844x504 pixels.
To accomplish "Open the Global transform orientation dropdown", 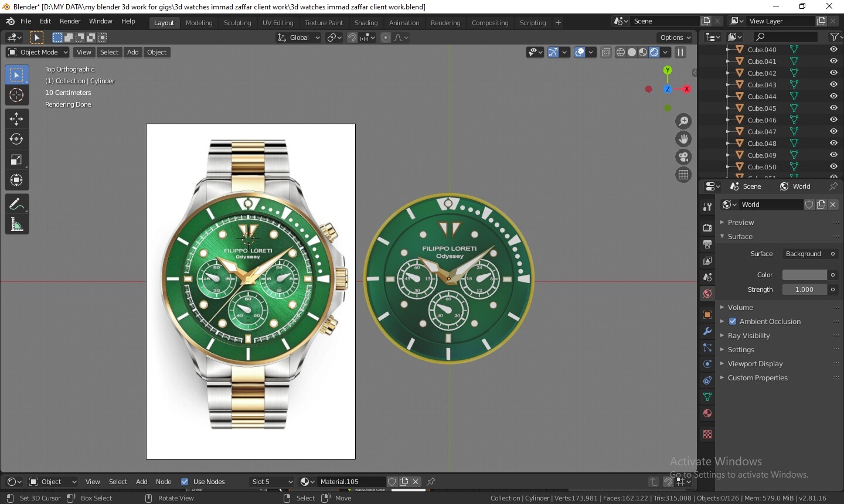I will tap(299, 38).
